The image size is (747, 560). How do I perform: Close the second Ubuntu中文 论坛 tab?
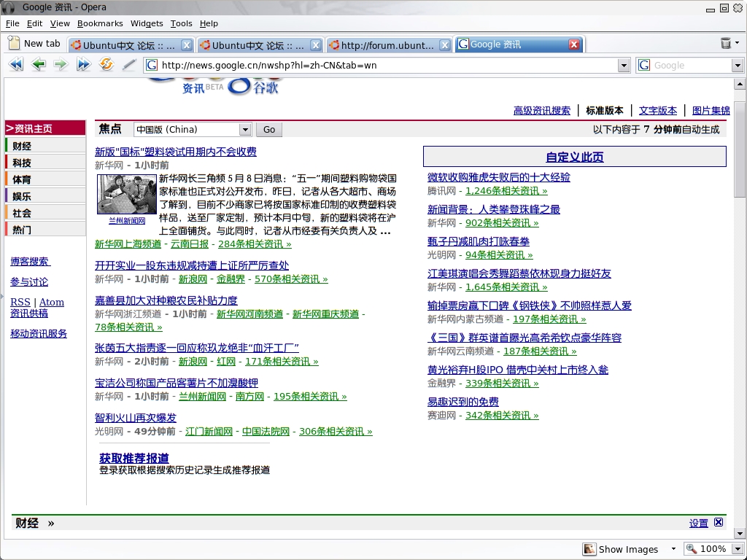click(x=315, y=45)
